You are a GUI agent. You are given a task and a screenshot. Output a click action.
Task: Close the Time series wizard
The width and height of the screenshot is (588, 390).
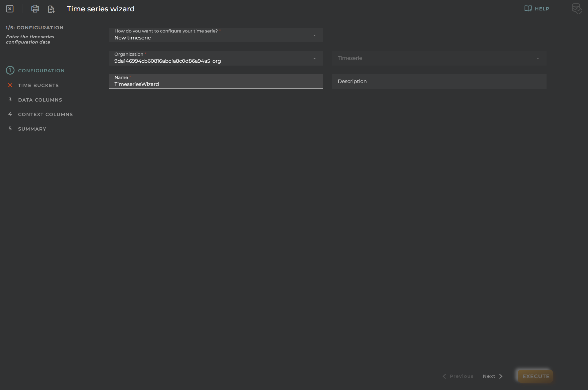pos(10,9)
